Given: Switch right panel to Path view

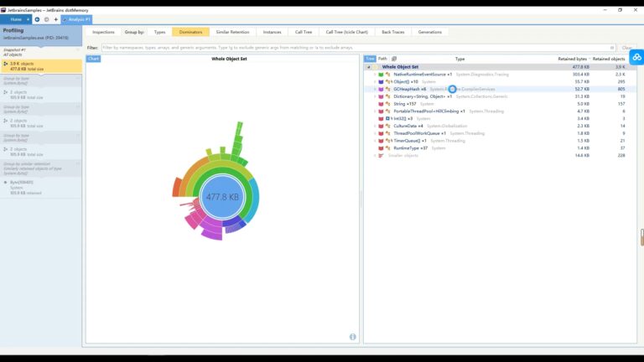Looking at the screenshot, I should 382,59.
